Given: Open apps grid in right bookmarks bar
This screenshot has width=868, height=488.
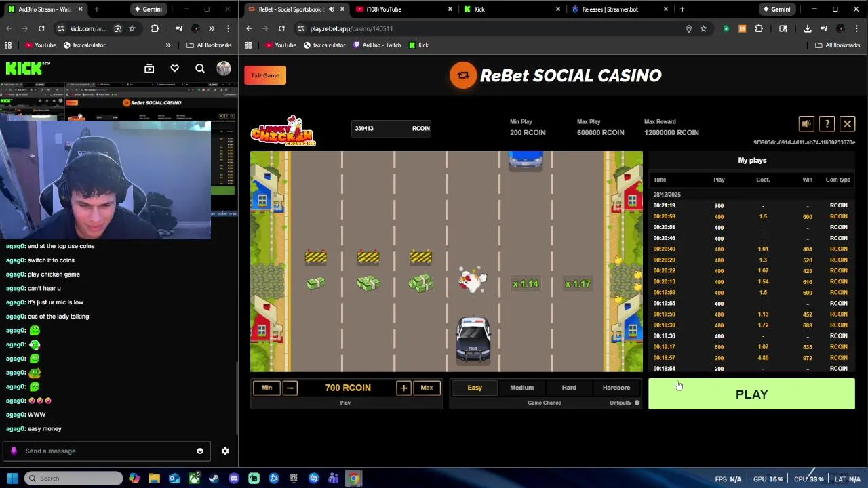Looking at the screenshot, I should coord(248,45).
